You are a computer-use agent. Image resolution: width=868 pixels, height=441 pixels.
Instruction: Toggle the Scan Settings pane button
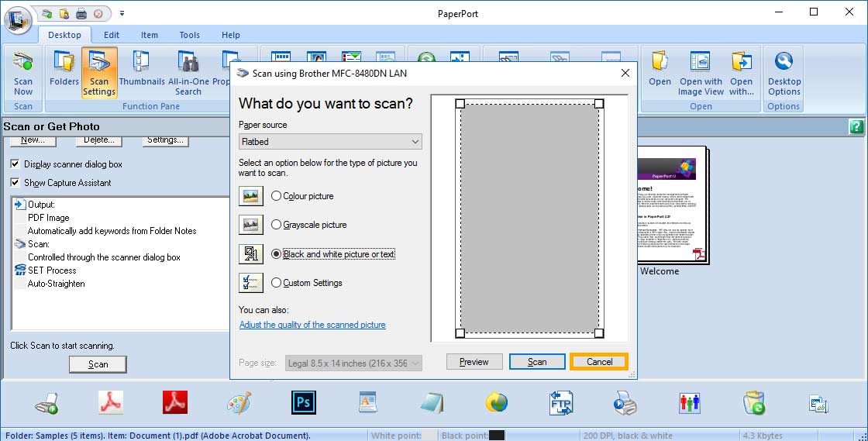[99, 73]
